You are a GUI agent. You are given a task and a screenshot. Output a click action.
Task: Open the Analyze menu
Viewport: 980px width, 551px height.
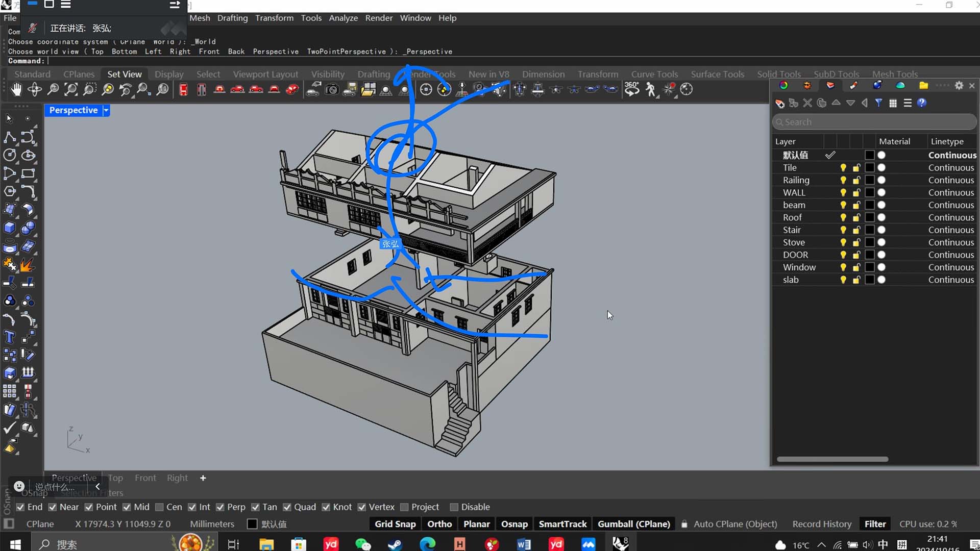click(343, 18)
